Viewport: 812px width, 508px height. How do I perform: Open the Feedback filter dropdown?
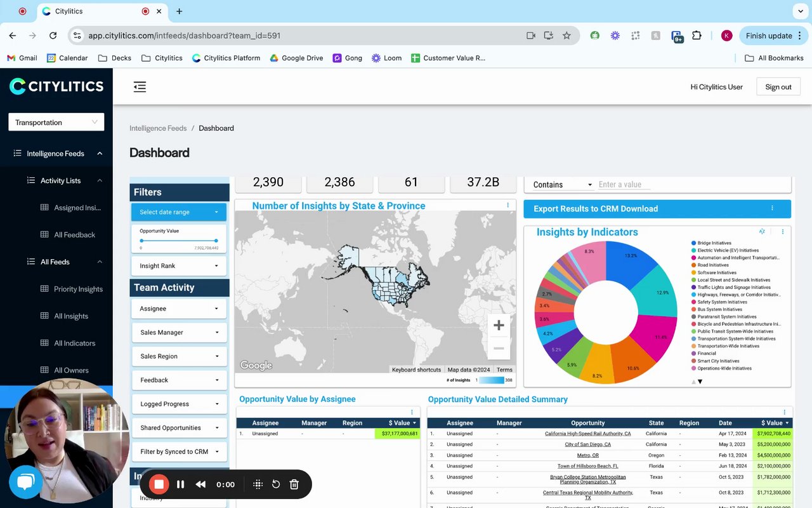[x=179, y=380]
